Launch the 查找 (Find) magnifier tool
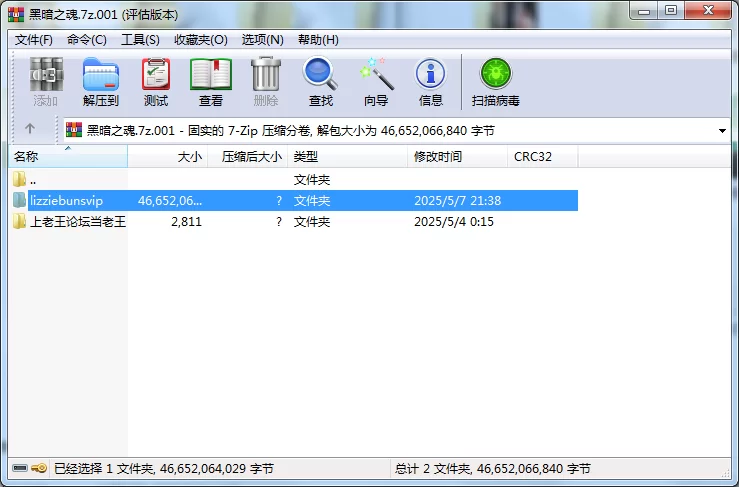 320,82
